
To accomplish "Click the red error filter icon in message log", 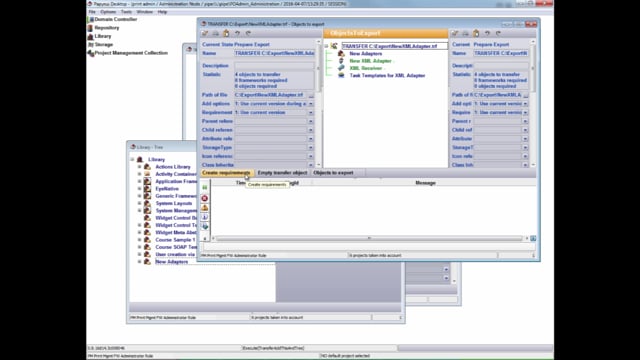I will click(205, 198).
